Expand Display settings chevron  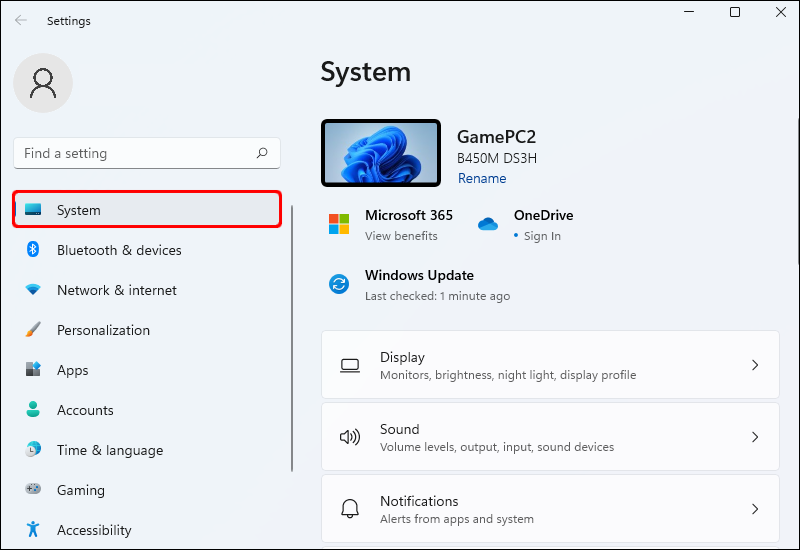[755, 365]
